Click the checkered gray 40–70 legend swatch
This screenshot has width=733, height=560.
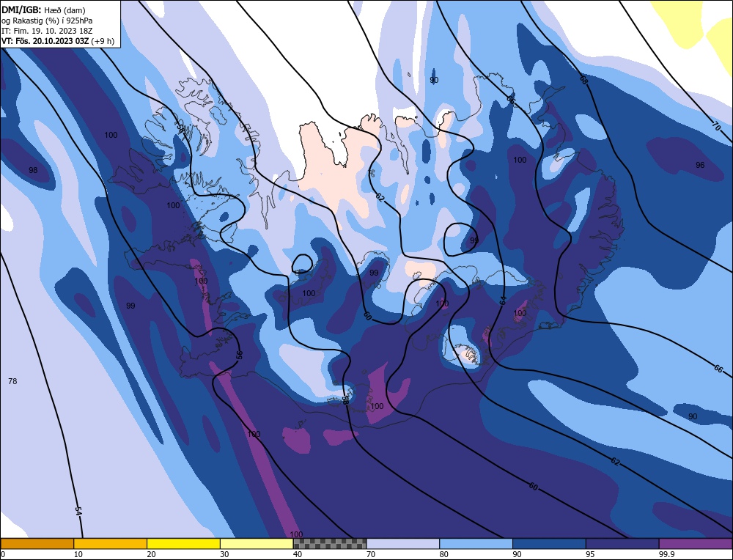point(330,543)
